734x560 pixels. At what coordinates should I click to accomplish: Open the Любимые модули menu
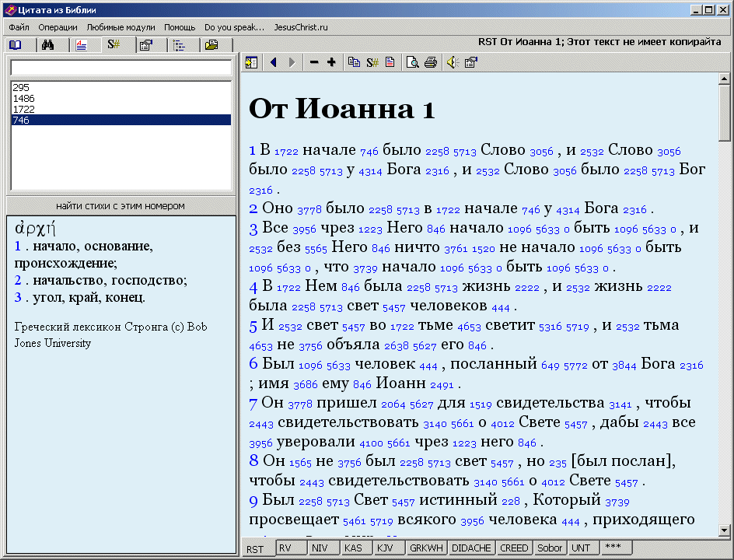click(x=121, y=27)
